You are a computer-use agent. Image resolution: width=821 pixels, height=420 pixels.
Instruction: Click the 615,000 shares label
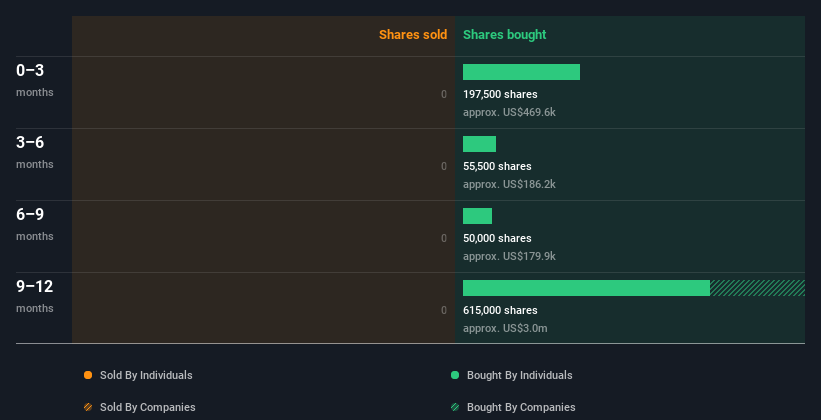click(x=500, y=311)
